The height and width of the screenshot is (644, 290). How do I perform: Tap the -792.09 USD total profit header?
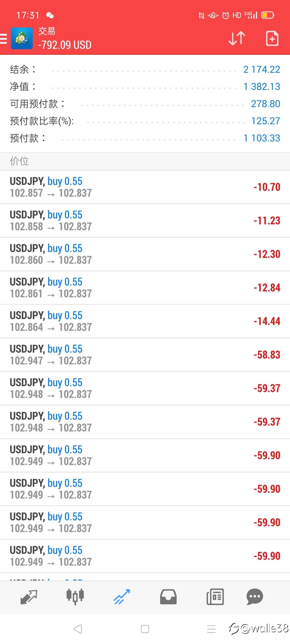coord(65,45)
